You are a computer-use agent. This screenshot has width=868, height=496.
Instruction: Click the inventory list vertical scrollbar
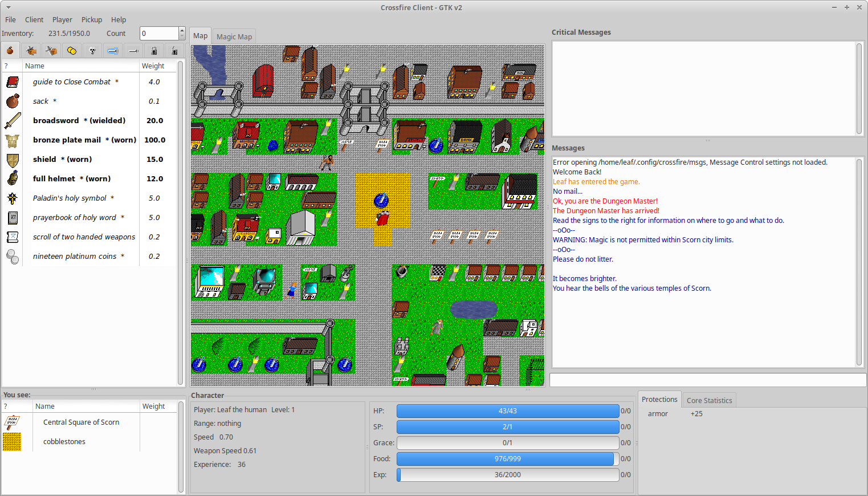181,222
